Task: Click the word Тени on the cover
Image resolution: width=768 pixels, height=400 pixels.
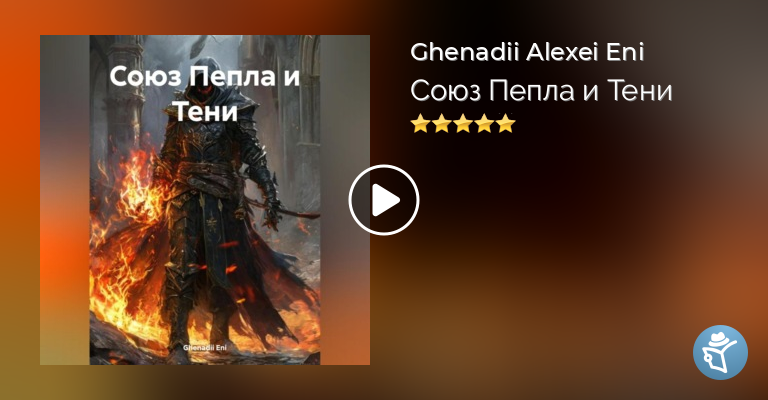Action: (x=206, y=112)
